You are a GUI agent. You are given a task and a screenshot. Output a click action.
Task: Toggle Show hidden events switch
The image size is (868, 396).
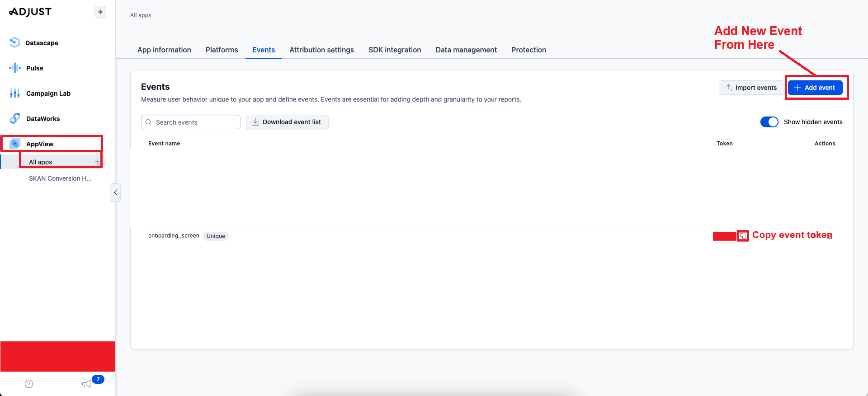click(x=769, y=122)
